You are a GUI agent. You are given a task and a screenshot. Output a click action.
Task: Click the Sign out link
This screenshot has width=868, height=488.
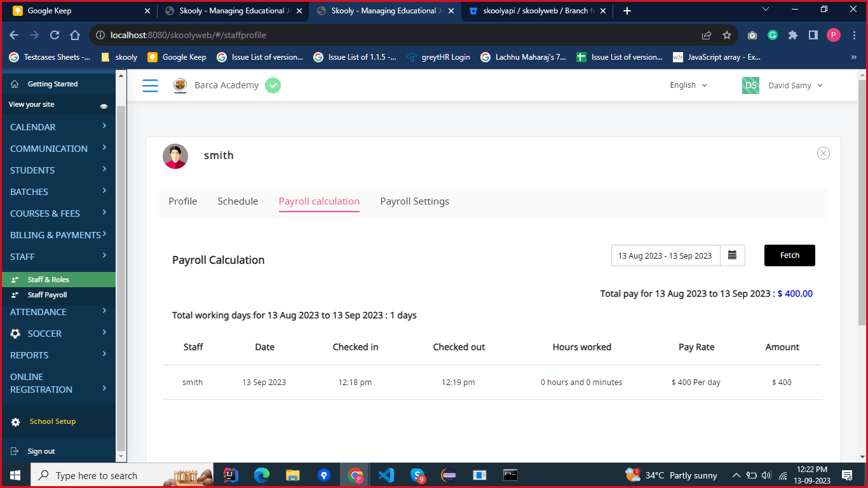(41, 451)
